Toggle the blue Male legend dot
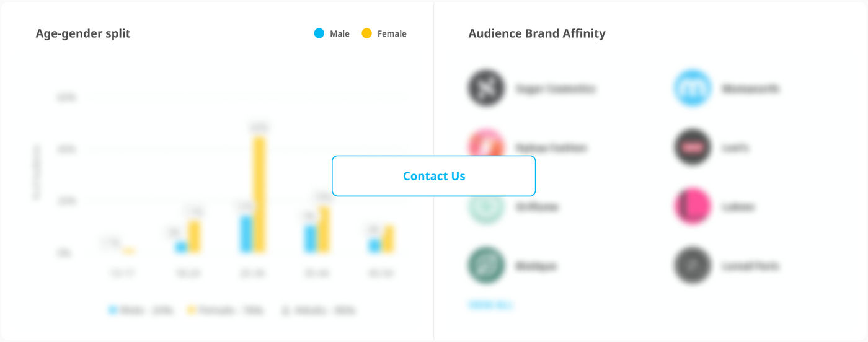Viewport: 868px width, 342px height. pyautogui.click(x=319, y=33)
